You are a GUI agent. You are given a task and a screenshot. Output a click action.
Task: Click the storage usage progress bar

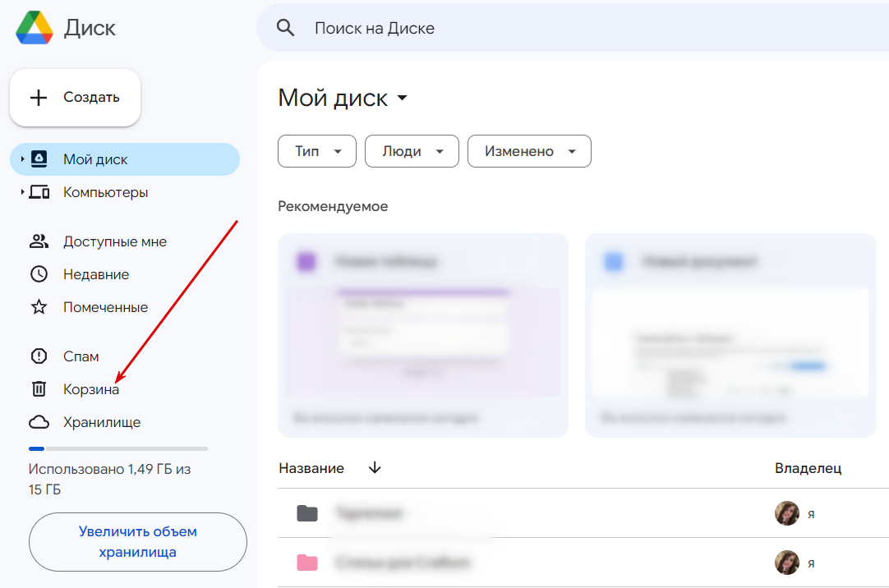[117, 449]
